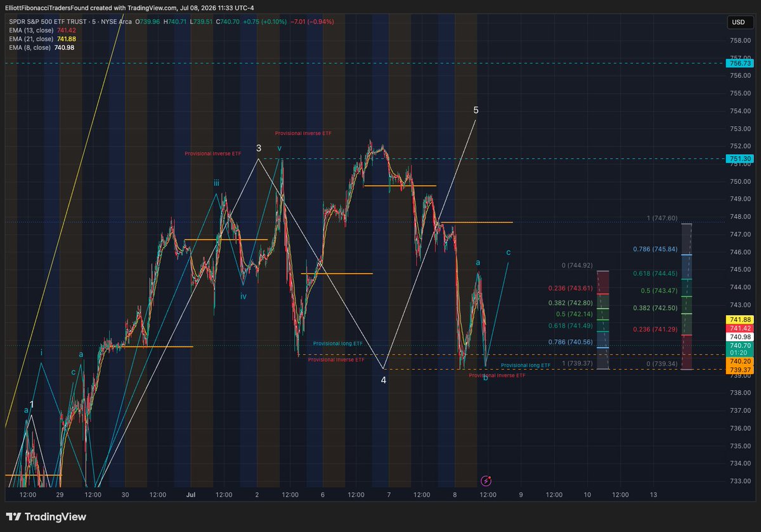Click the cyan 756.73 price label
This screenshot has height=532, width=761.
click(741, 63)
